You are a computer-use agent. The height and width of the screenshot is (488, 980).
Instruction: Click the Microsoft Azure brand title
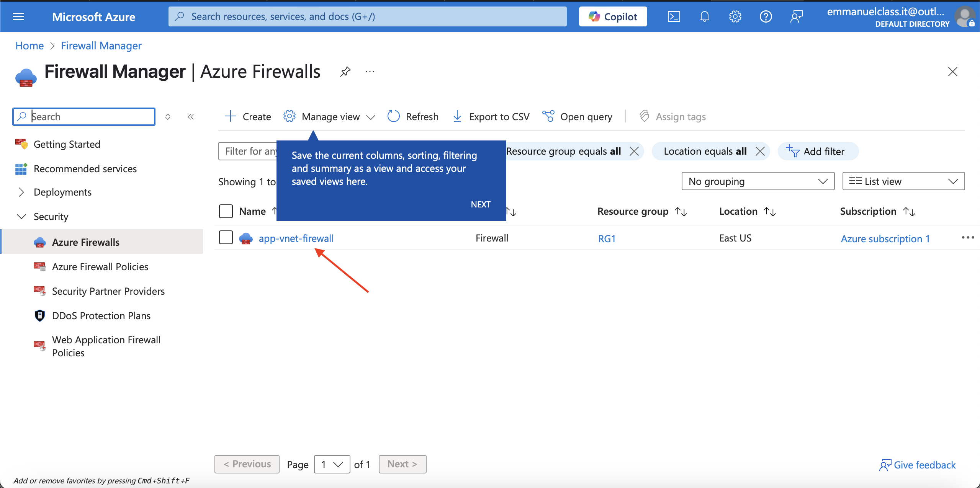(93, 16)
